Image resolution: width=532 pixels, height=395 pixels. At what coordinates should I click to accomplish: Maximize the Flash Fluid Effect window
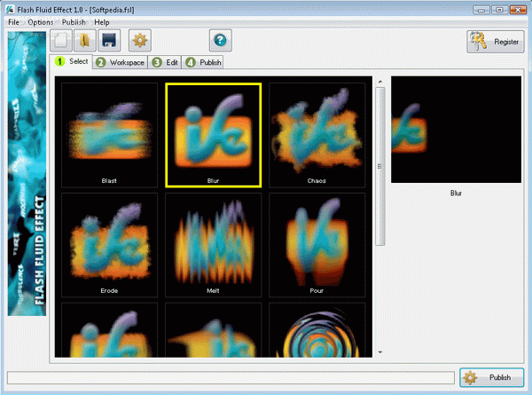(499, 10)
